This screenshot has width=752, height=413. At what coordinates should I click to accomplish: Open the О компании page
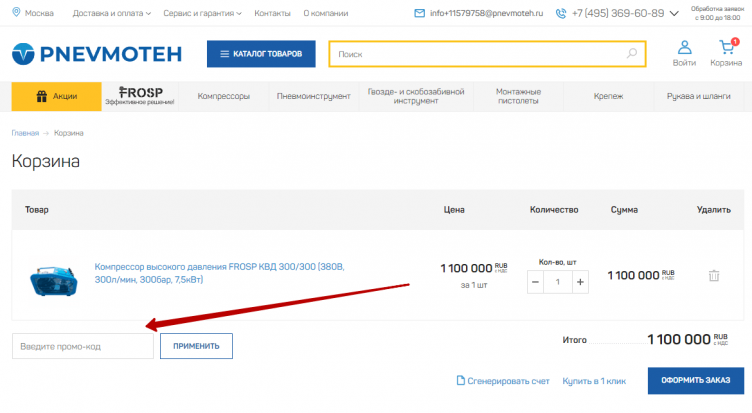[x=326, y=13]
